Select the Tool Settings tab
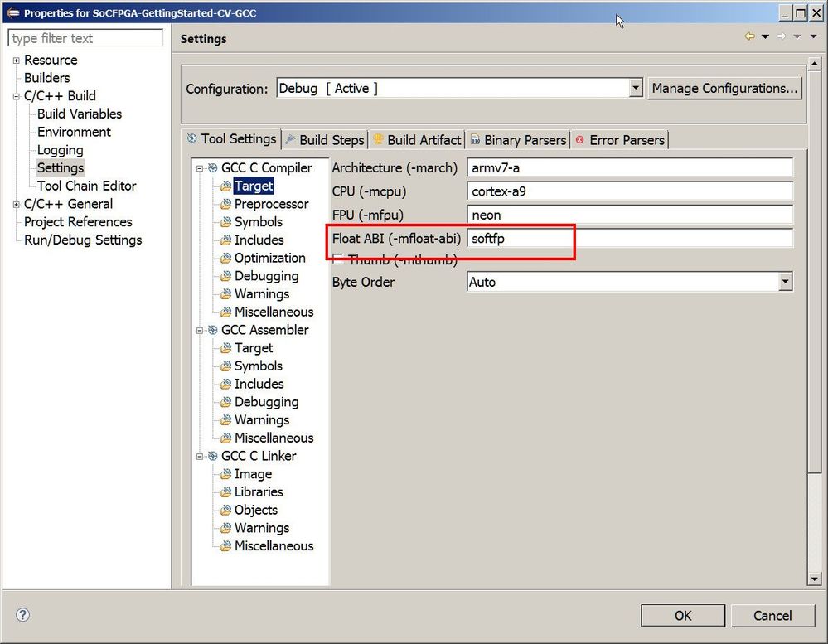The image size is (828, 644). [231, 139]
